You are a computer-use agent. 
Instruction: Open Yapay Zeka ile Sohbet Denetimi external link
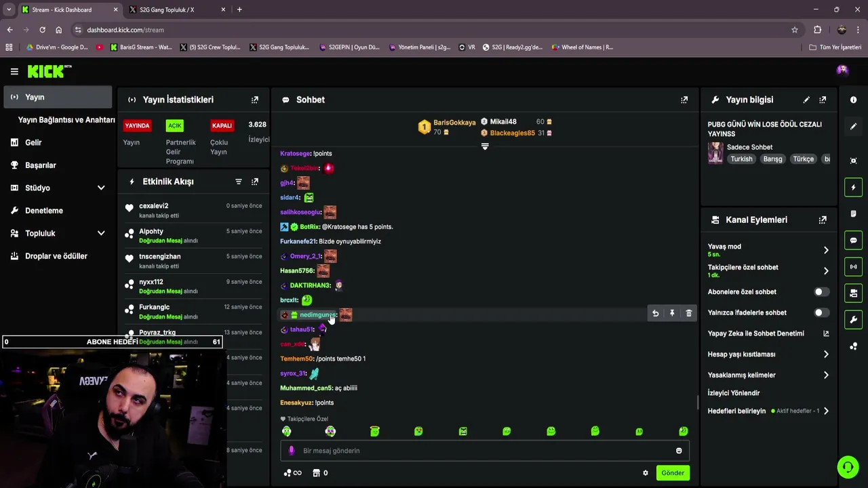826,333
